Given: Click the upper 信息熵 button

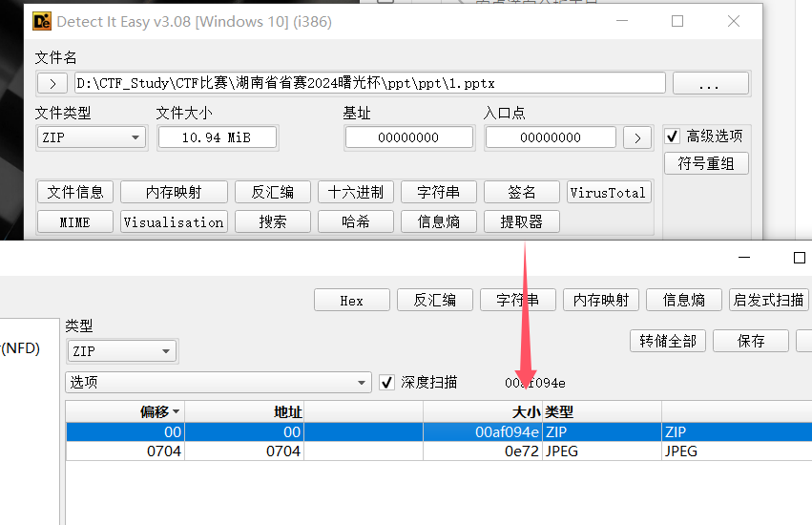Looking at the screenshot, I should [x=439, y=221].
